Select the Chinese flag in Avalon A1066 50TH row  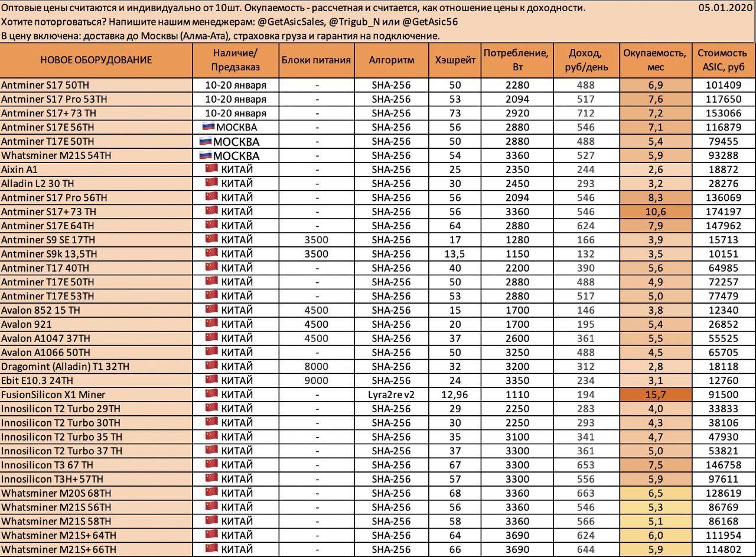[x=212, y=352]
